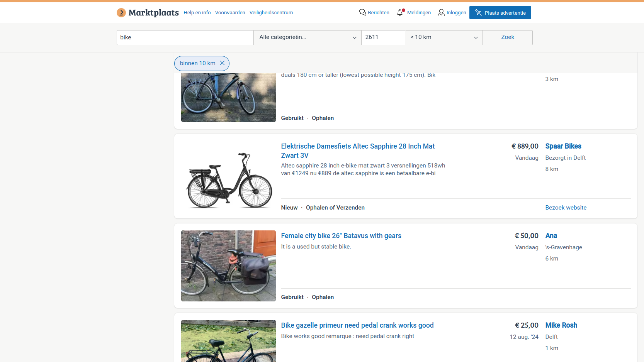The image size is (644, 362).
Task: Click the € 50,00 price text
Action: coord(527,236)
